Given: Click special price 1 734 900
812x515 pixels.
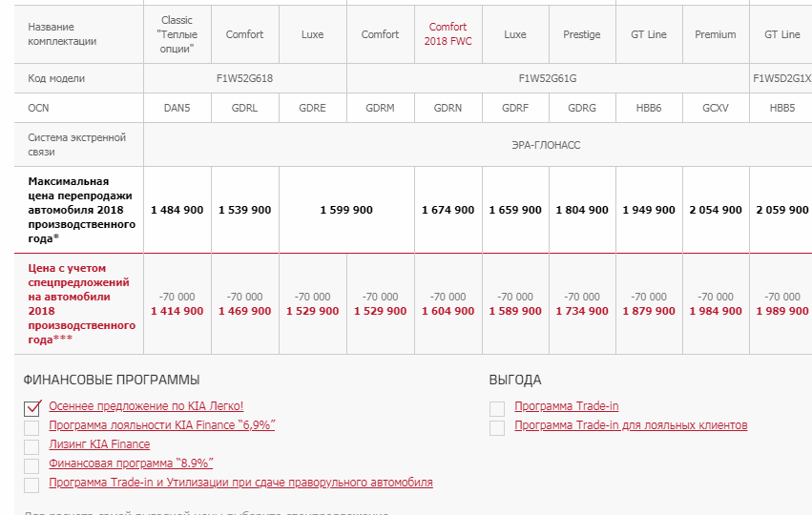Looking at the screenshot, I should 582,311.
